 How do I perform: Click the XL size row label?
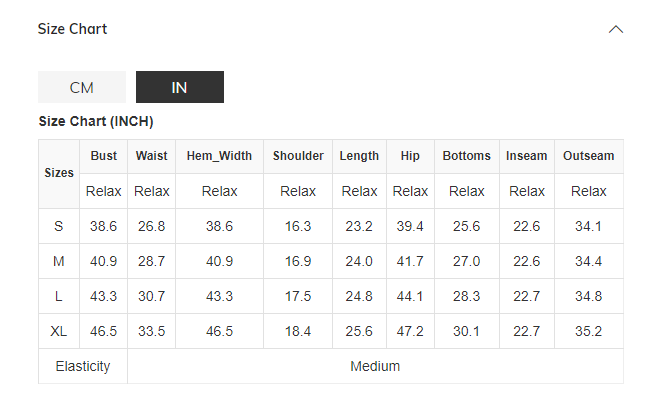(x=59, y=331)
